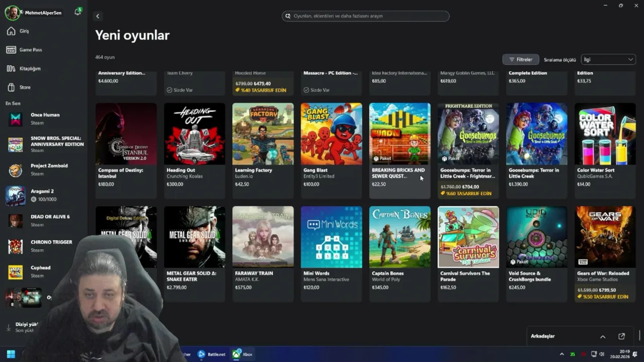Screen dimensions: 644x362
Task: Click %50 TASARRUF EDİN Gears of War tag
Action: tap(603, 297)
